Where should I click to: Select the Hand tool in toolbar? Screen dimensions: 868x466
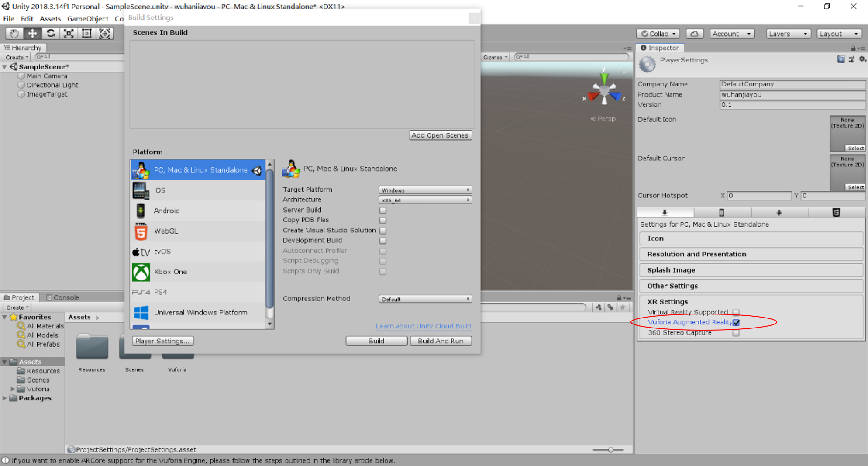[x=14, y=34]
